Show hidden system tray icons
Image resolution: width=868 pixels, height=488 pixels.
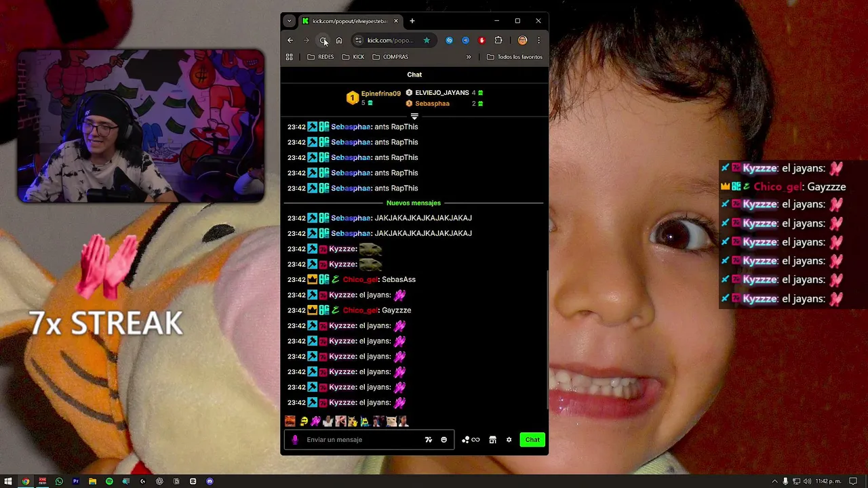(x=775, y=481)
